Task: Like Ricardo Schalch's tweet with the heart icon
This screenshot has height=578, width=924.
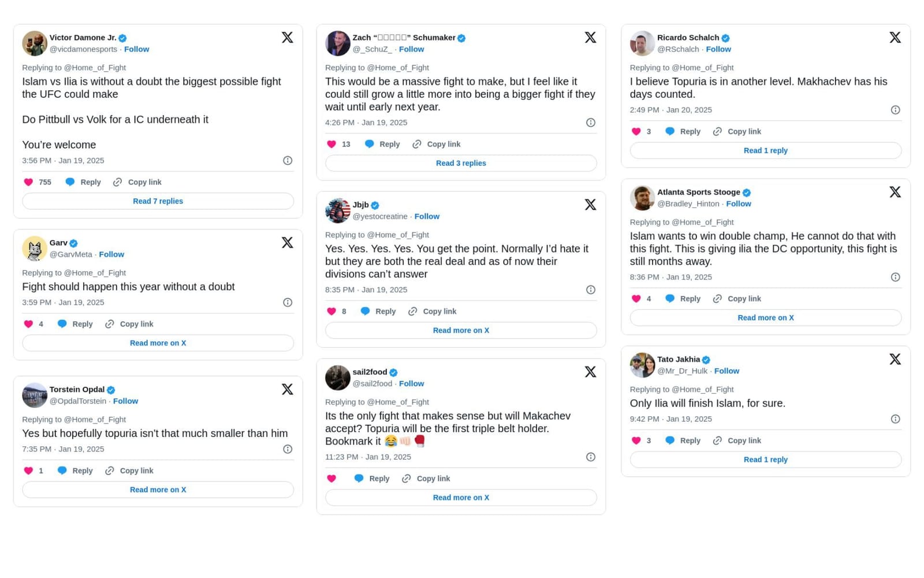Action: pyautogui.click(x=636, y=132)
